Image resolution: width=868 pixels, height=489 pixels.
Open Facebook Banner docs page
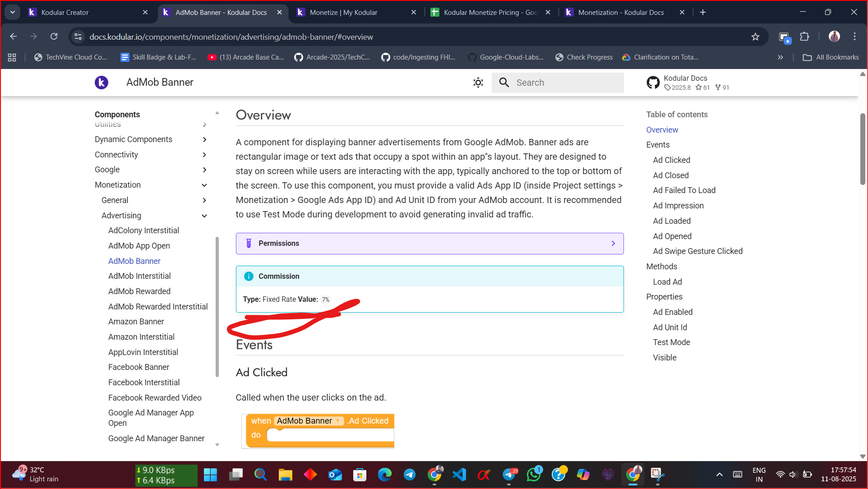[x=139, y=367]
